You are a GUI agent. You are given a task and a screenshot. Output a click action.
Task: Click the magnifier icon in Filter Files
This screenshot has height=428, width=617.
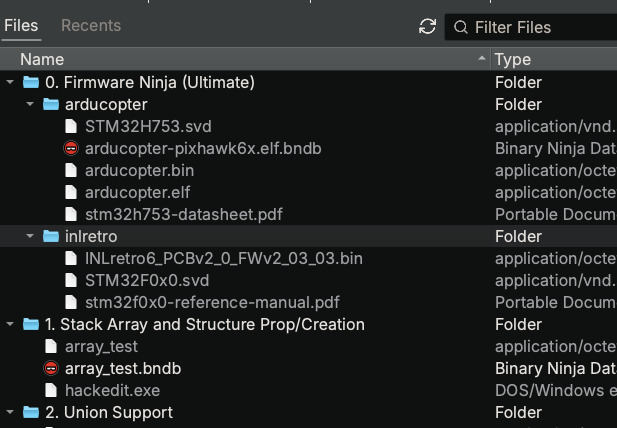[460, 27]
